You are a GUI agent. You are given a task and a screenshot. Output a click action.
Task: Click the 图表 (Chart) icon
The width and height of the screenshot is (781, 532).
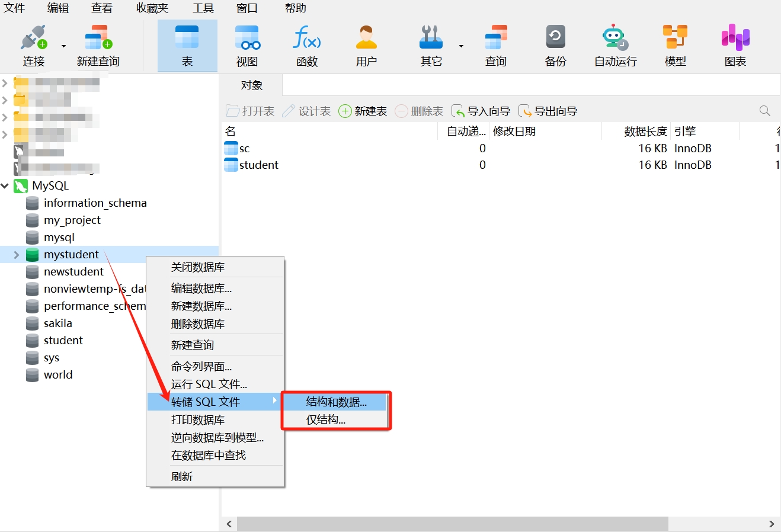pyautogui.click(x=735, y=39)
